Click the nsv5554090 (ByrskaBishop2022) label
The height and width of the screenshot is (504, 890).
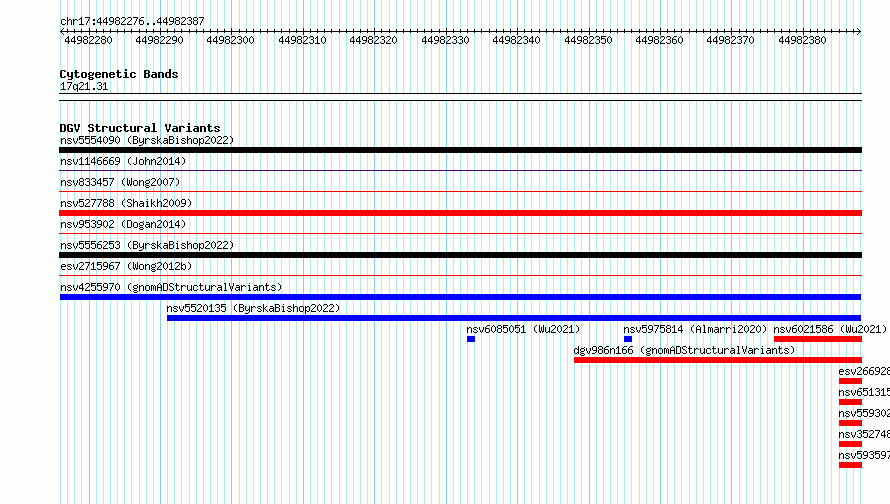click(147, 140)
